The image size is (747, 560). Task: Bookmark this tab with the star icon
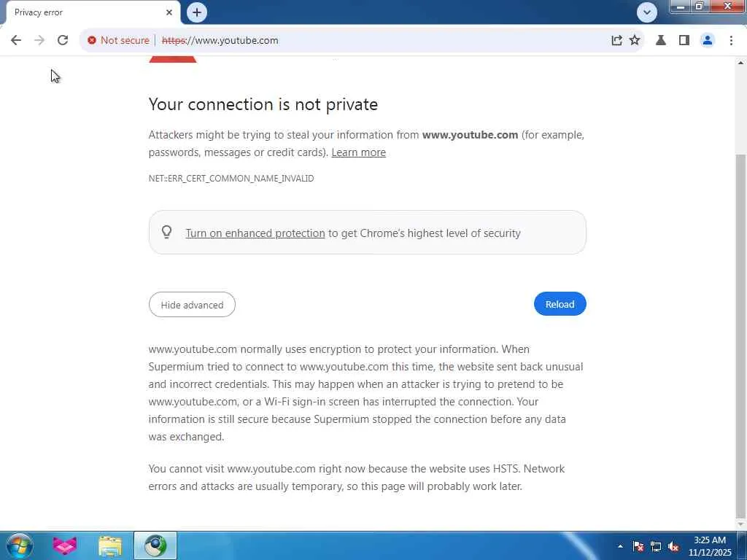635,40
